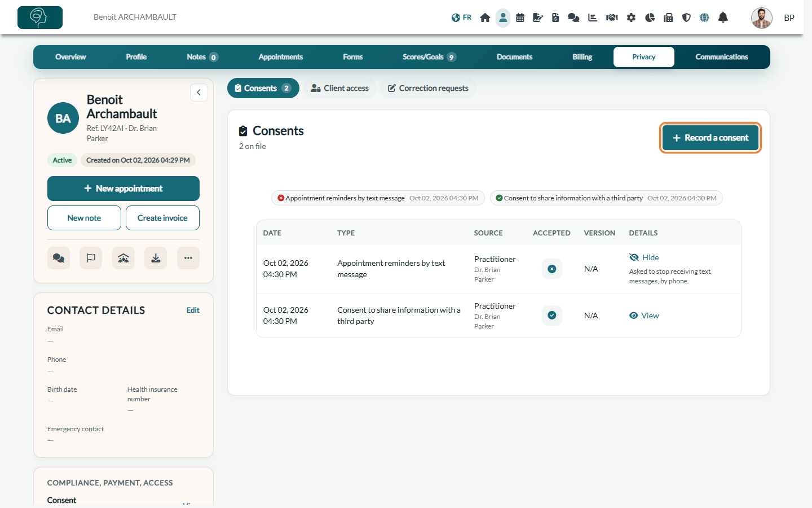Open pie chart statistics icon

point(650,17)
